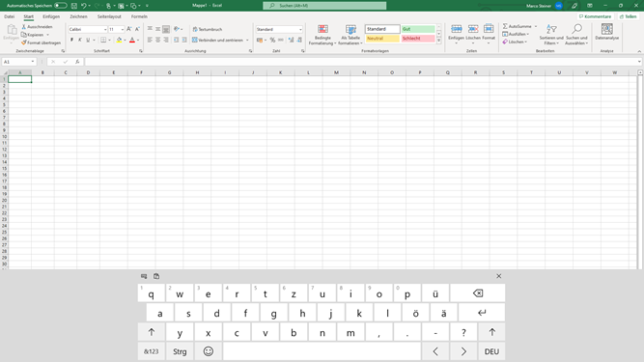Image resolution: width=644 pixels, height=362 pixels.
Task: Tap the Shift key left of the y key
Action: [152, 332]
